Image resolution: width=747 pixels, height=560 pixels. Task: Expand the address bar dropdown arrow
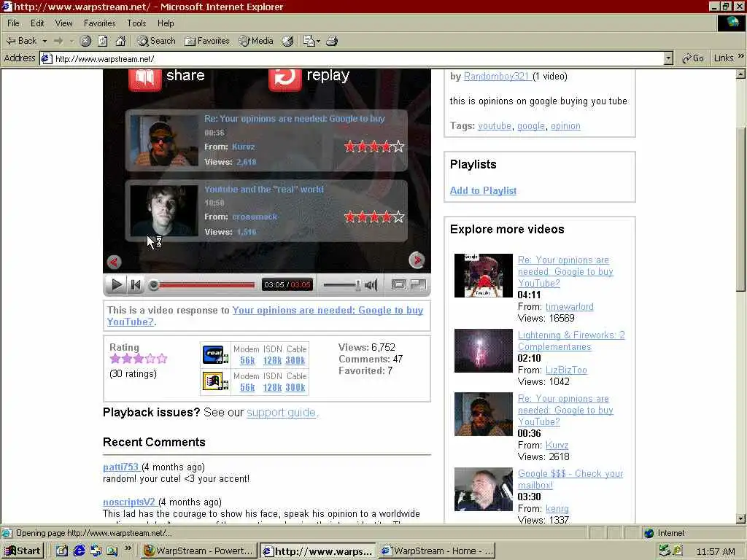[668, 58]
